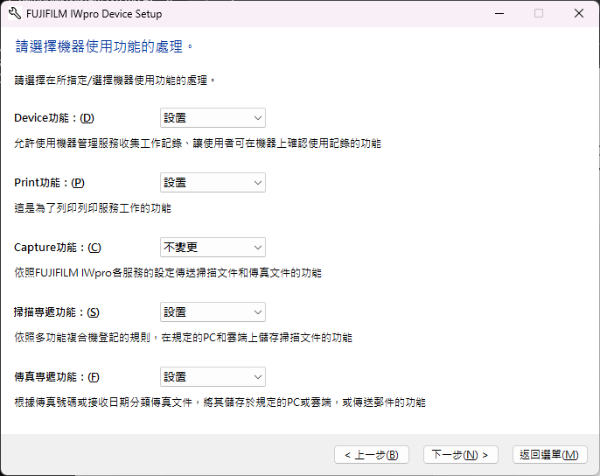Open the Device功能 dropdown
600x476 pixels.
(x=212, y=119)
